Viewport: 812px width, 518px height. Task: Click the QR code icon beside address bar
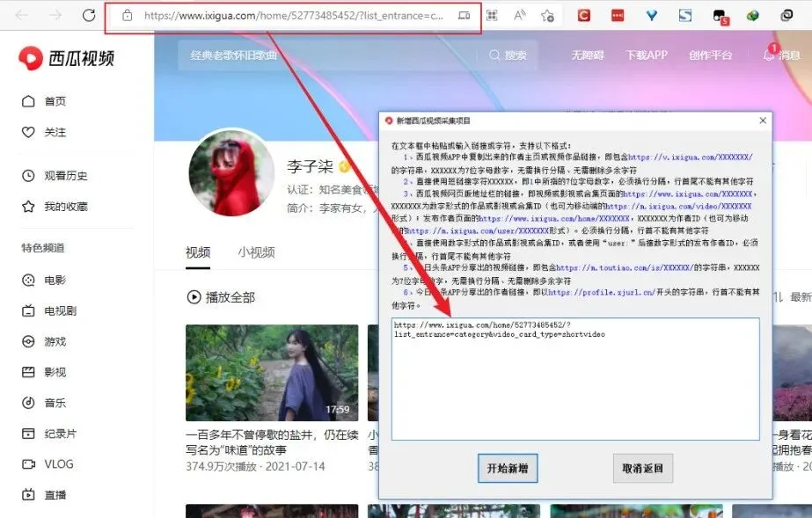(x=492, y=16)
